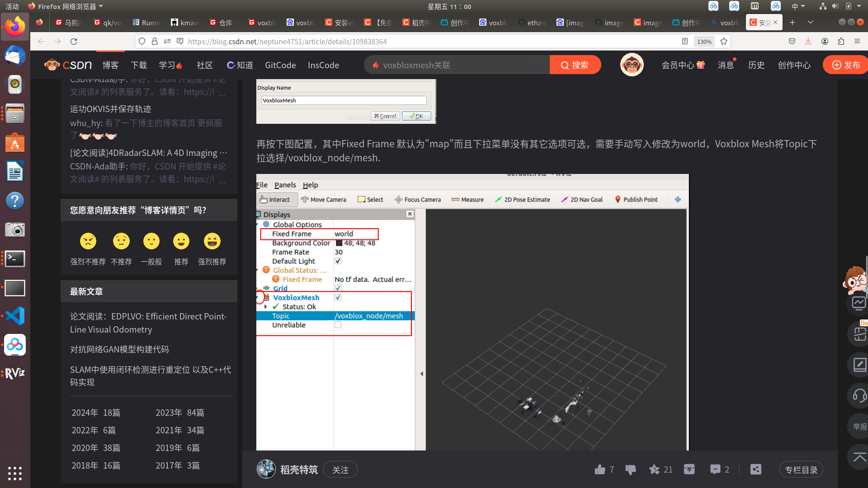Click the thumbs-up like icon
This screenshot has width=868, height=488.
click(600, 469)
